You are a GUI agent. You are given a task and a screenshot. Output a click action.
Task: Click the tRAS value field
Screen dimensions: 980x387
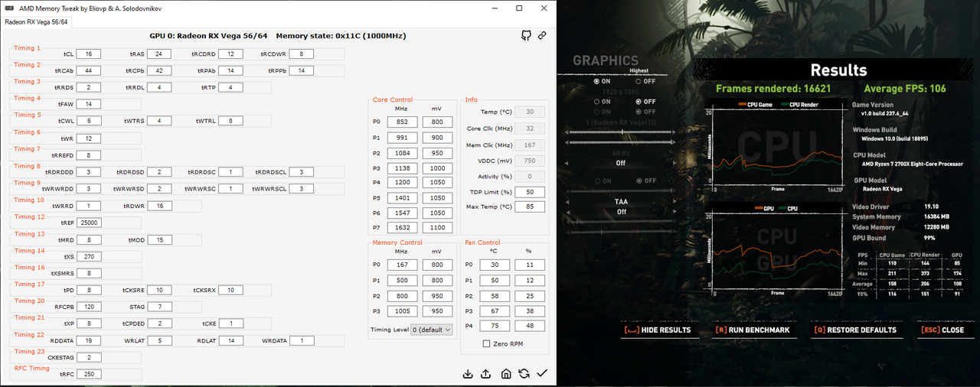pos(158,54)
